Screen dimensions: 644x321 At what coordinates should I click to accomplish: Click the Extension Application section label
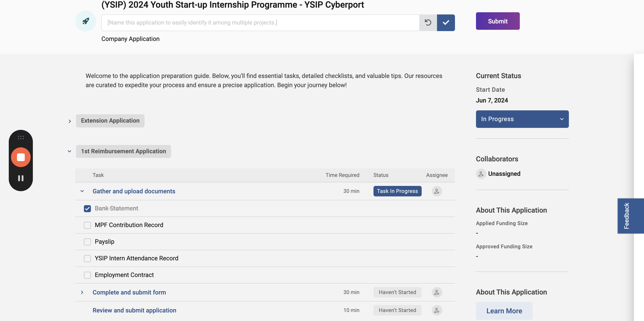(110, 121)
